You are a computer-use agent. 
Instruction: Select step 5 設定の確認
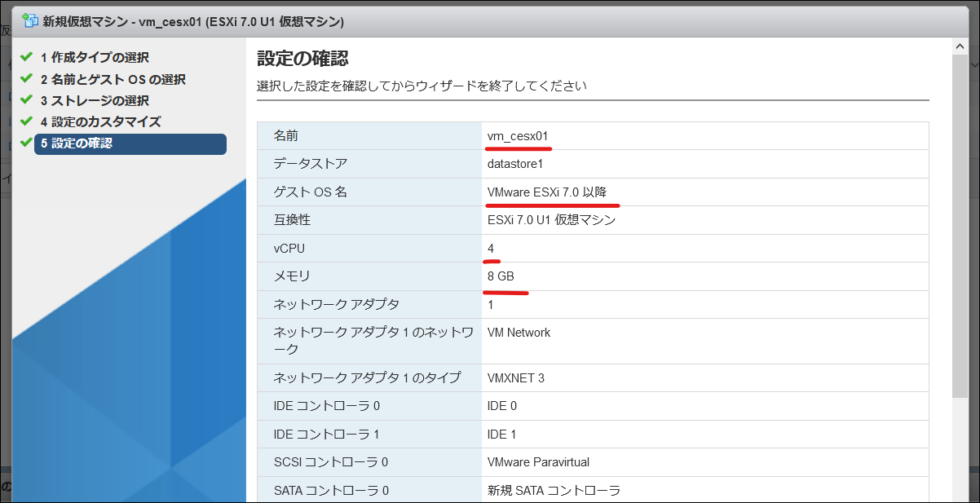(130, 143)
